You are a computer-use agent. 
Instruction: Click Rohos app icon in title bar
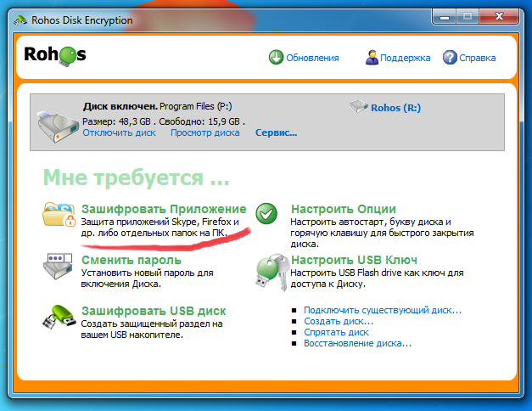20,20
